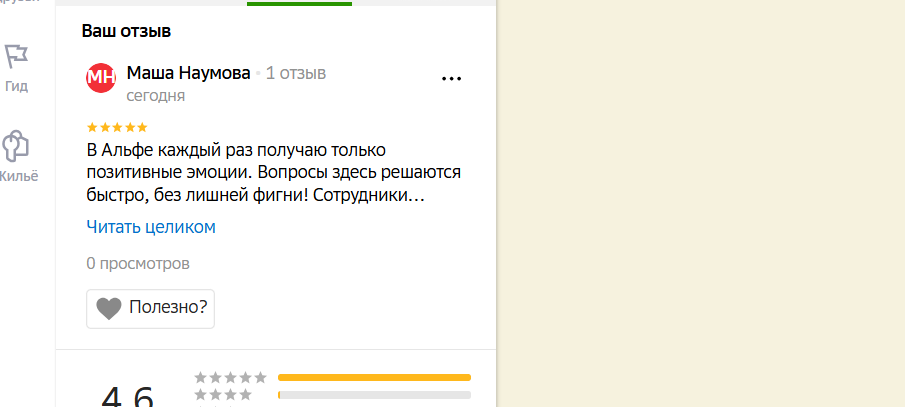Filter reviews by four-star rating bar
This screenshot has width=905, height=407.
point(375,395)
